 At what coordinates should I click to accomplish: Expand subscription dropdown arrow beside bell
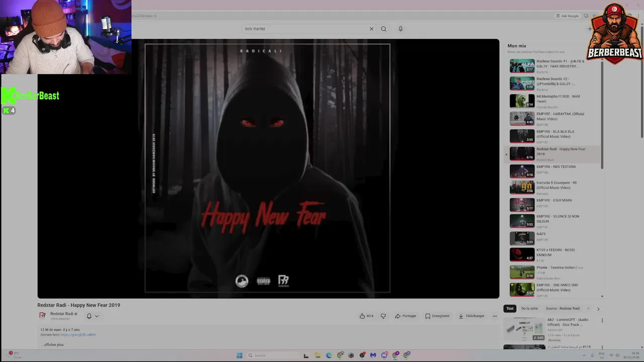point(97,316)
